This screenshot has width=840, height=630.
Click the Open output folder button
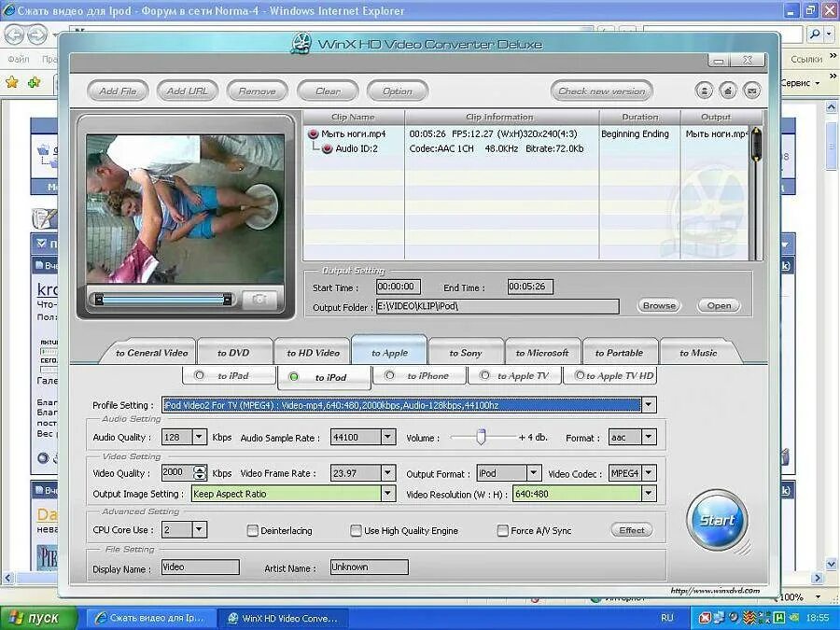pyautogui.click(x=719, y=305)
